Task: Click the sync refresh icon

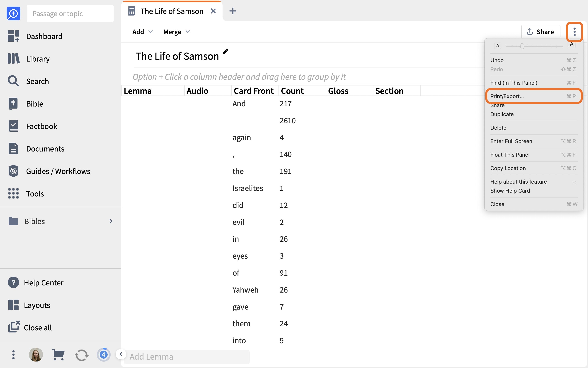Action: point(81,355)
